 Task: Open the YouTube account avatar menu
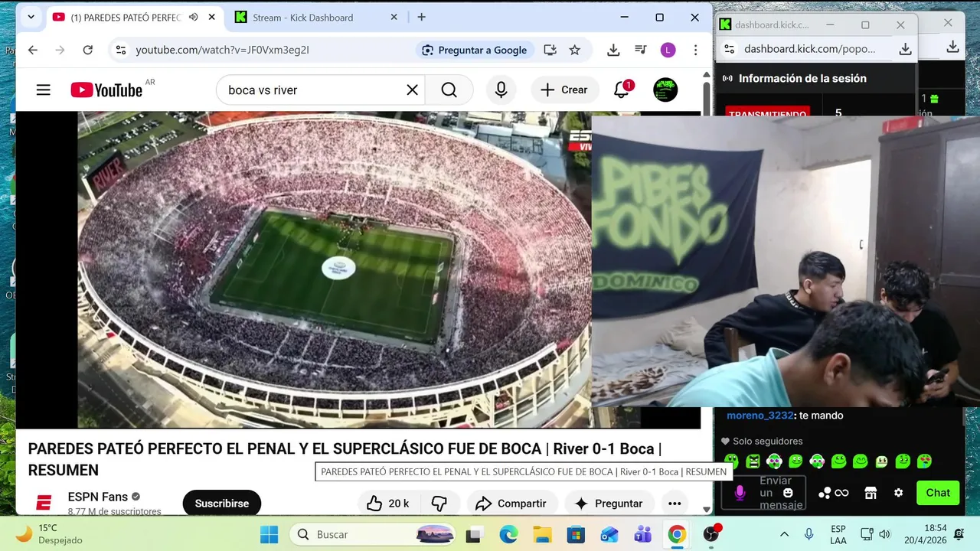(665, 90)
